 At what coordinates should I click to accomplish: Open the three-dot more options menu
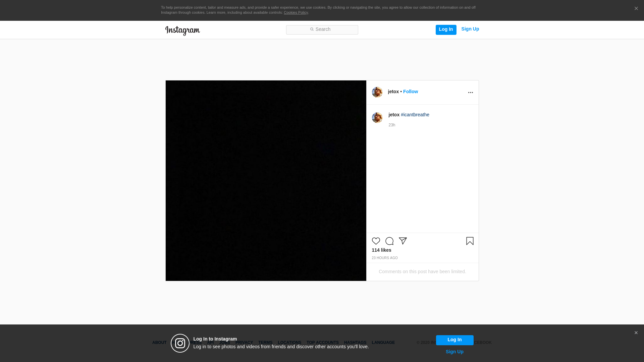[x=470, y=93]
